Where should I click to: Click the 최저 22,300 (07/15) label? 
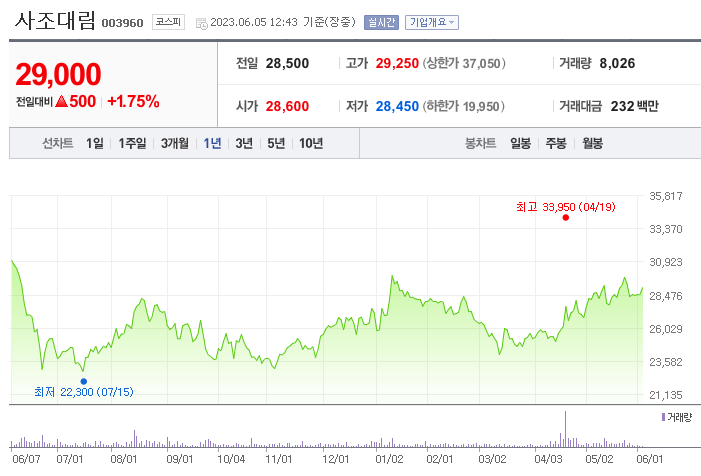point(84,392)
